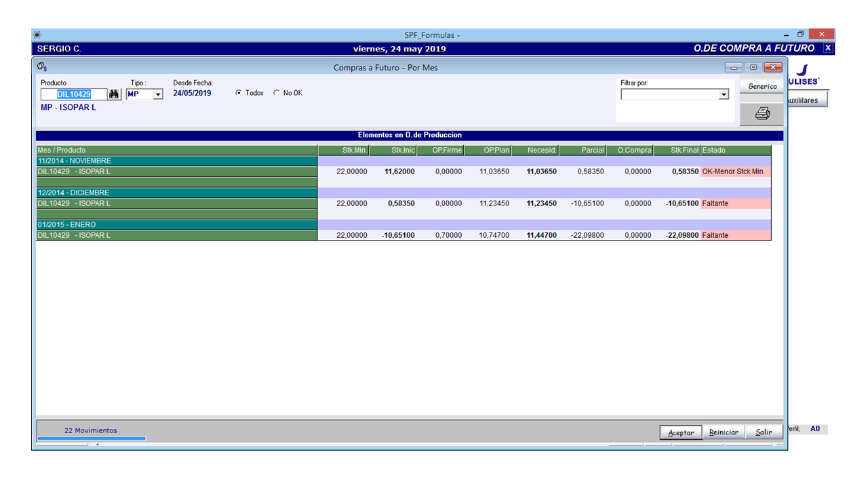The width and height of the screenshot is (868, 488).
Task: Click the Aceptar button
Action: (x=681, y=432)
